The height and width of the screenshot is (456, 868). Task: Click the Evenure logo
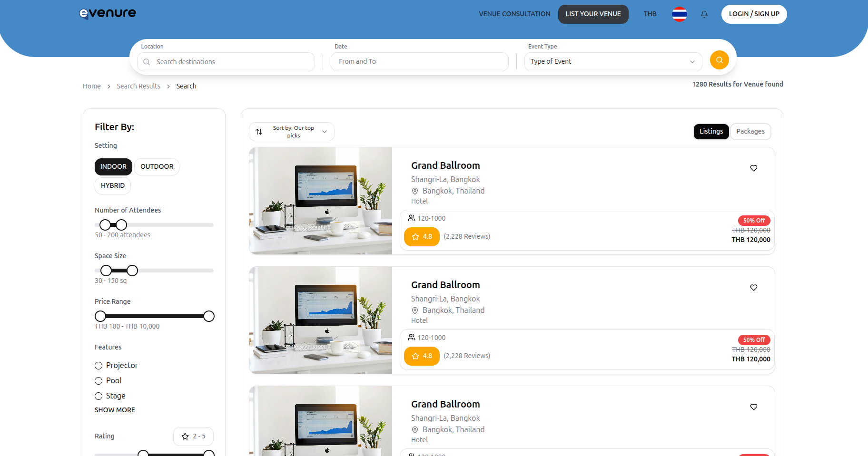(107, 13)
